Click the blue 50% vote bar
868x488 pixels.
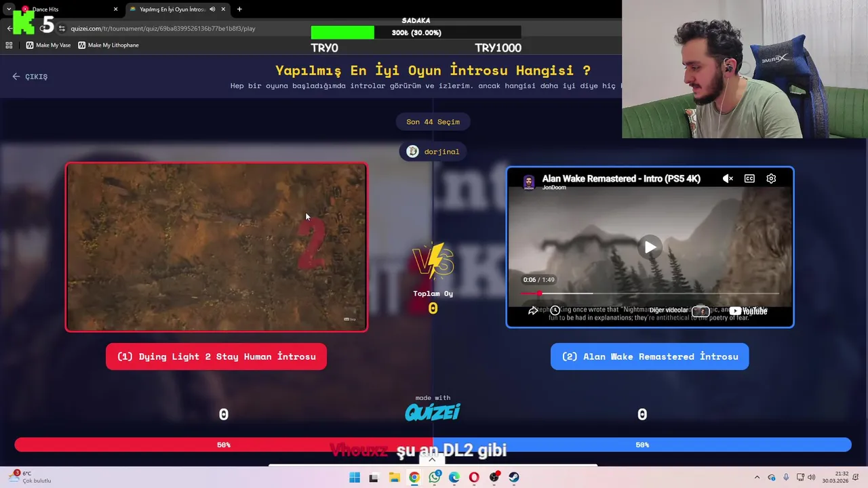tap(642, 445)
